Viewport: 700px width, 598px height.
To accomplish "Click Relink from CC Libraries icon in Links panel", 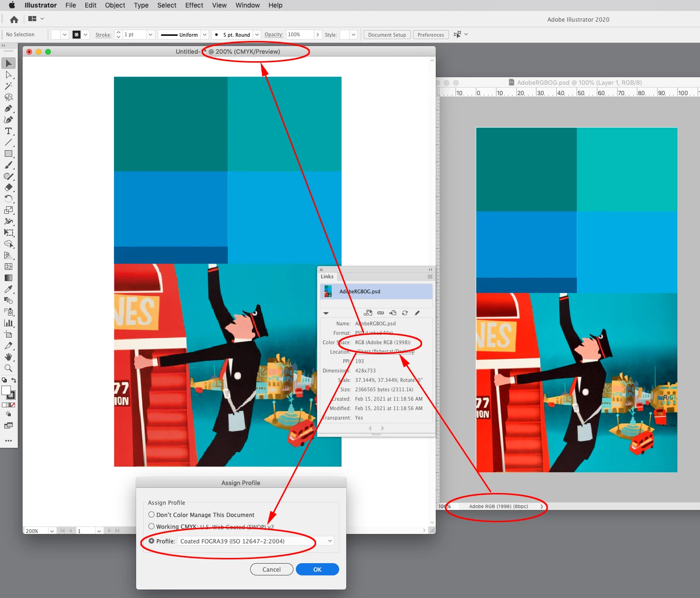I will click(368, 313).
